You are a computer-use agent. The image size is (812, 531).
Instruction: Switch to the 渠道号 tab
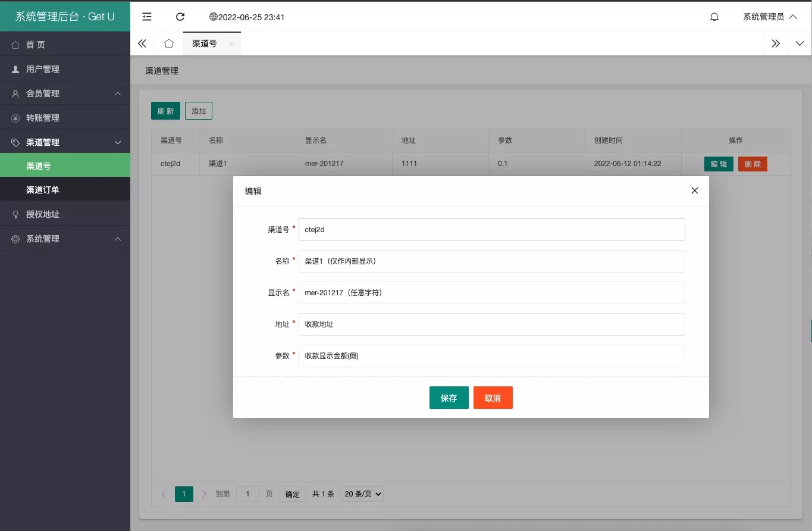pyautogui.click(x=205, y=43)
